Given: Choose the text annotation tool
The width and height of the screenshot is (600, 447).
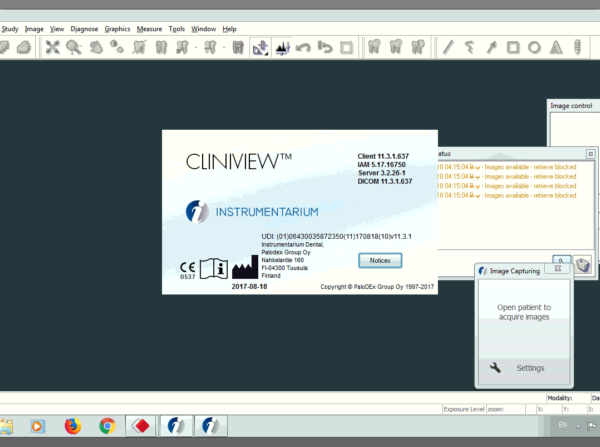Looking at the screenshot, I should 557,47.
